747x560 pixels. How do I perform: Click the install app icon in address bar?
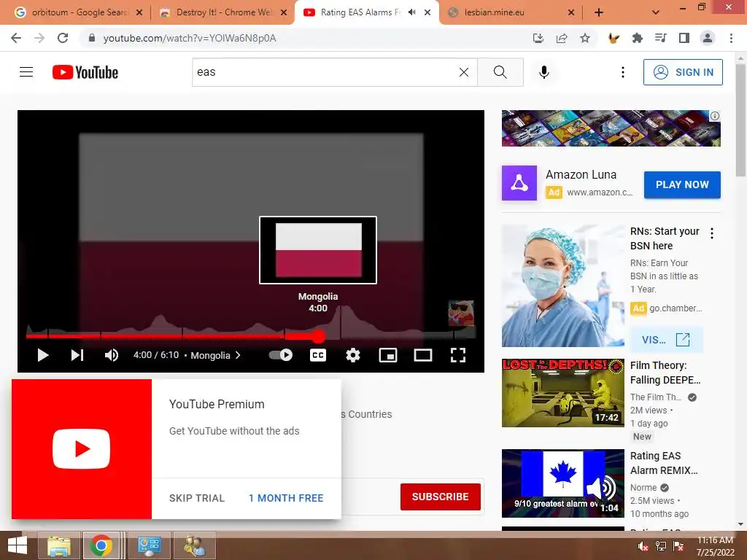click(538, 38)
